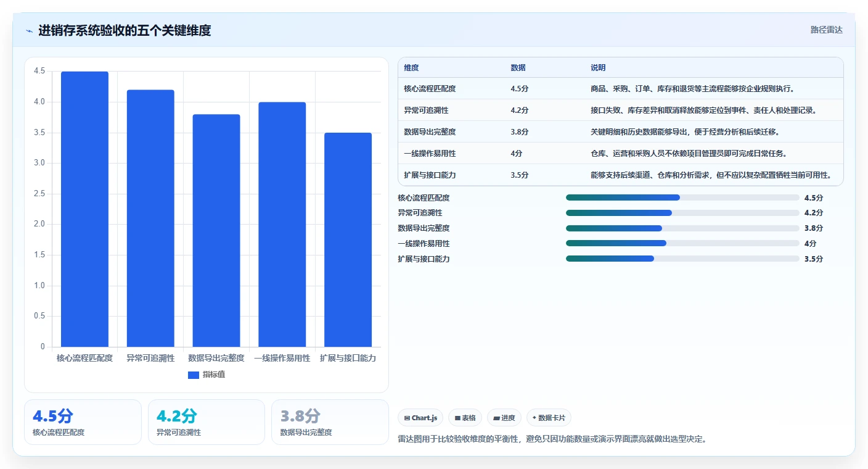This screenshot has width=868, height=469.
Task: Click the 进度 tag chip
Action: (x=504, y=418)
